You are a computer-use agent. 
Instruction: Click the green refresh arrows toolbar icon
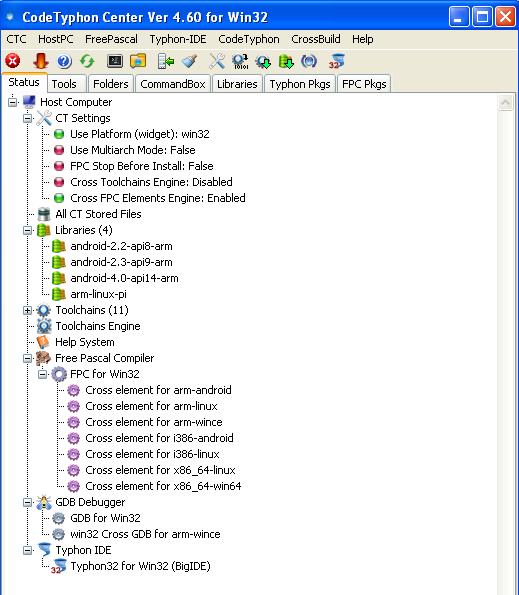click(x=87, y=61)
